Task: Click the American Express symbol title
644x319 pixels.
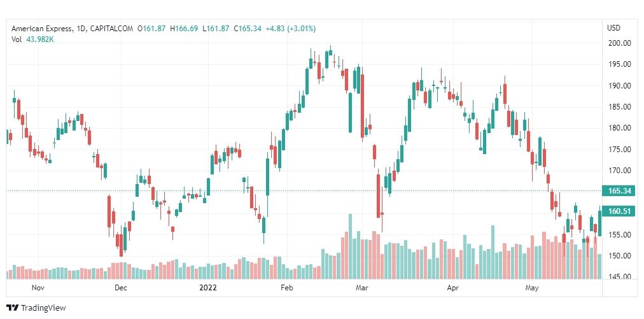Action: pos(42,29)
